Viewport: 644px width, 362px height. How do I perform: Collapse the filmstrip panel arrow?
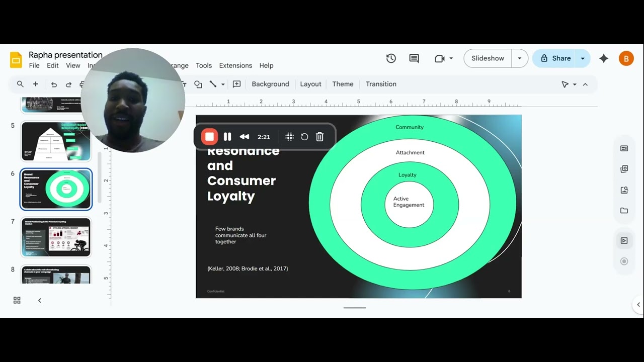pos(40,300)
